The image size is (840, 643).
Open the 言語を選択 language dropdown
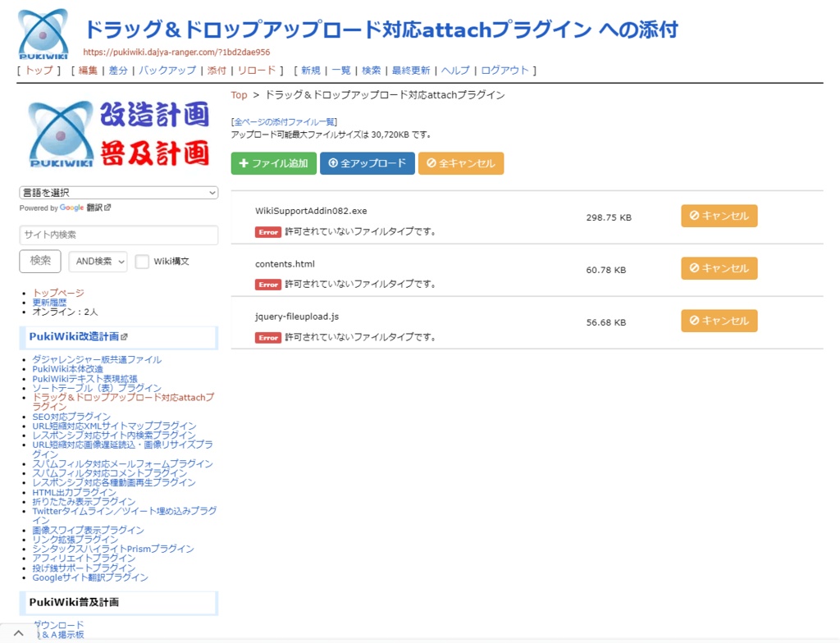119,192
